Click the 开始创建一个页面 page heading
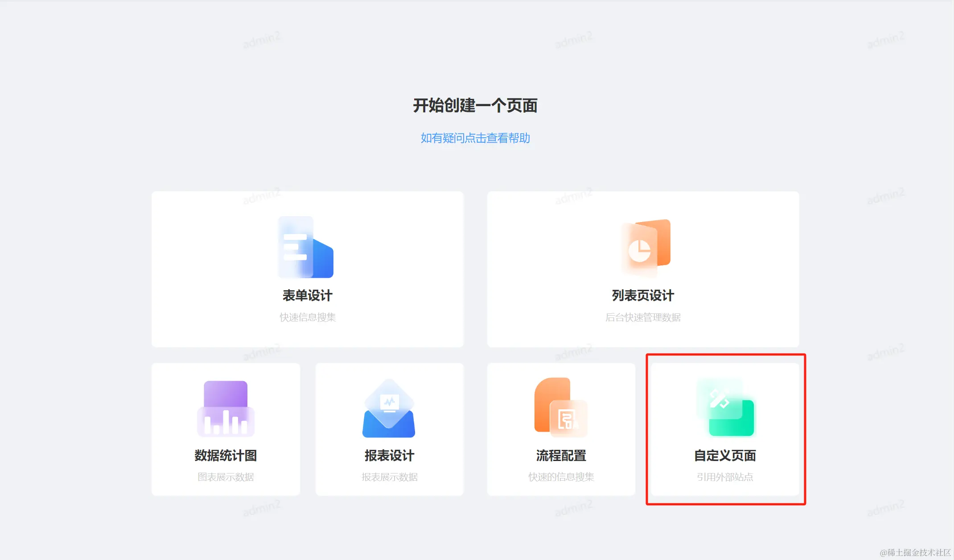 475,106
